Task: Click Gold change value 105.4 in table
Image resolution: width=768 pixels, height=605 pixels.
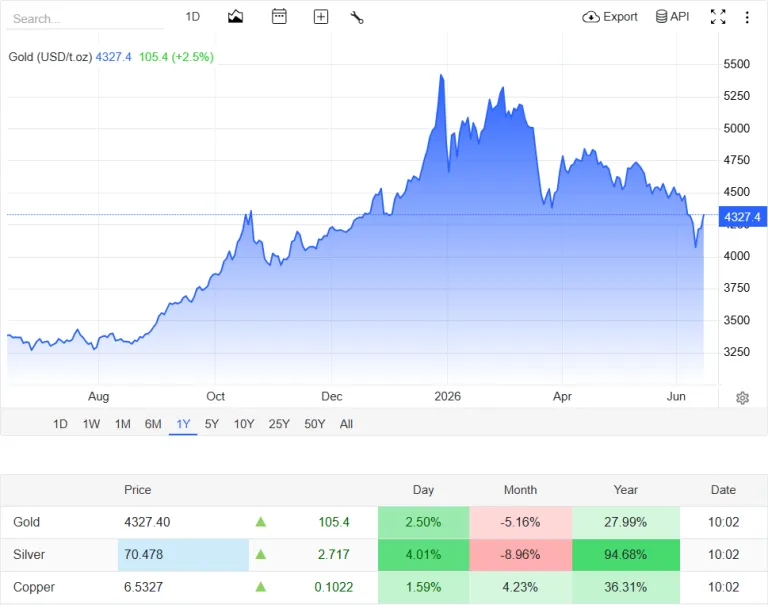Action: click(334, 522)
